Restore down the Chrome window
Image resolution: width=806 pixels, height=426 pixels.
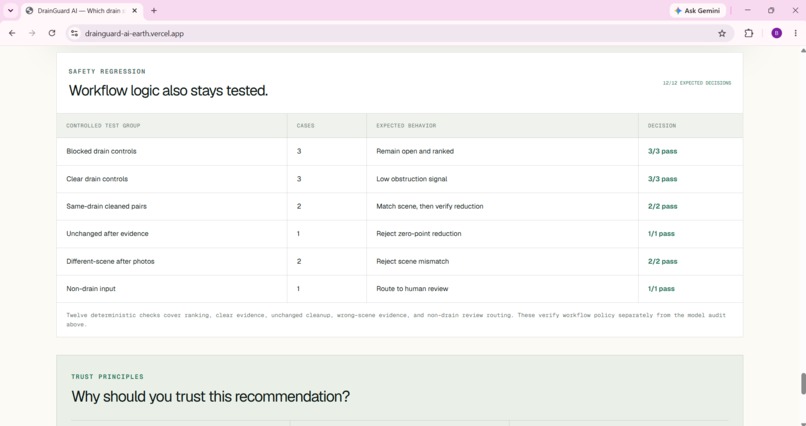[771, 11]
